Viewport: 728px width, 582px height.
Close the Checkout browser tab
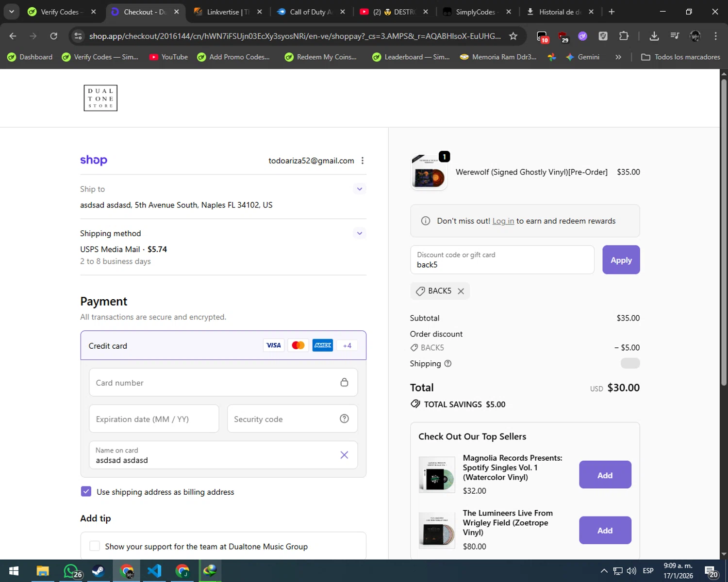[x=177, y=12]
